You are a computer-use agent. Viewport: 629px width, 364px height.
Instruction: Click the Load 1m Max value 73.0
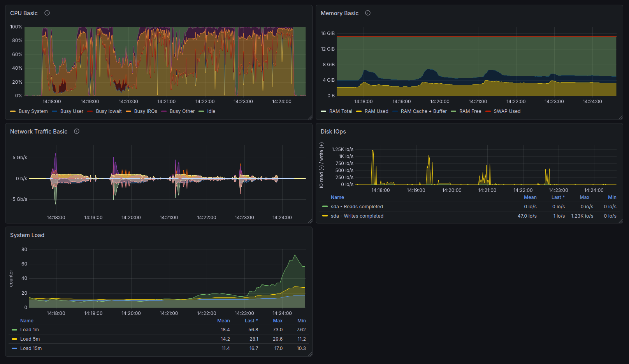click(278, 330)
